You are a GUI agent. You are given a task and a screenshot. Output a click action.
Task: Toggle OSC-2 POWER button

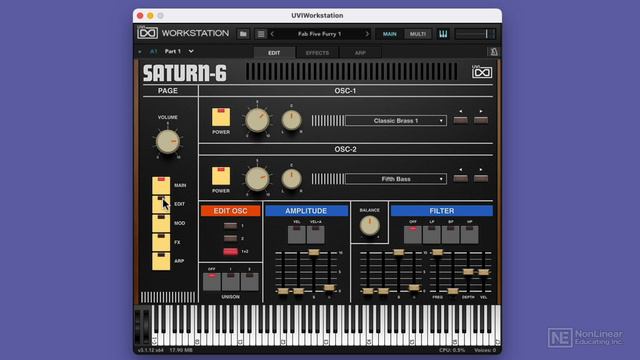(221, 176)
